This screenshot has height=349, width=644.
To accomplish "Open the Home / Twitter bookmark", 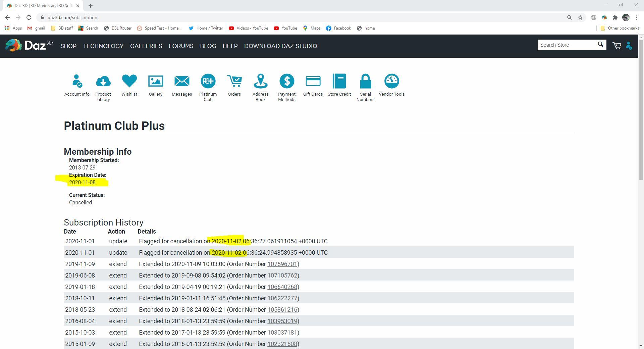I will pyautogui.click(x=206, y=28).
